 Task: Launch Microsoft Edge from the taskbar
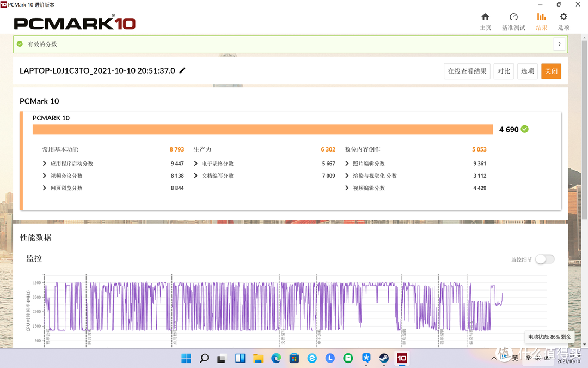click(x=276, y=358)
